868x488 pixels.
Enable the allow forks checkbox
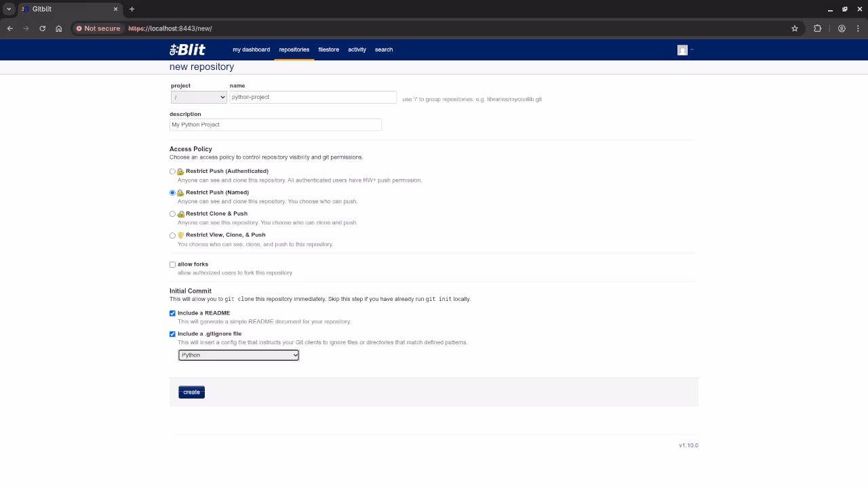point(172,264)
